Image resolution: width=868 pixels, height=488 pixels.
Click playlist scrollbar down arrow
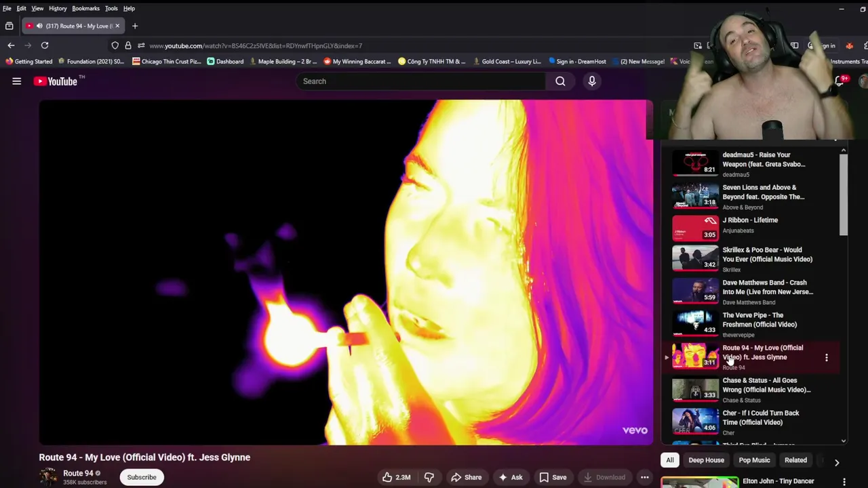pyautogui.click(x=843, y=441)
